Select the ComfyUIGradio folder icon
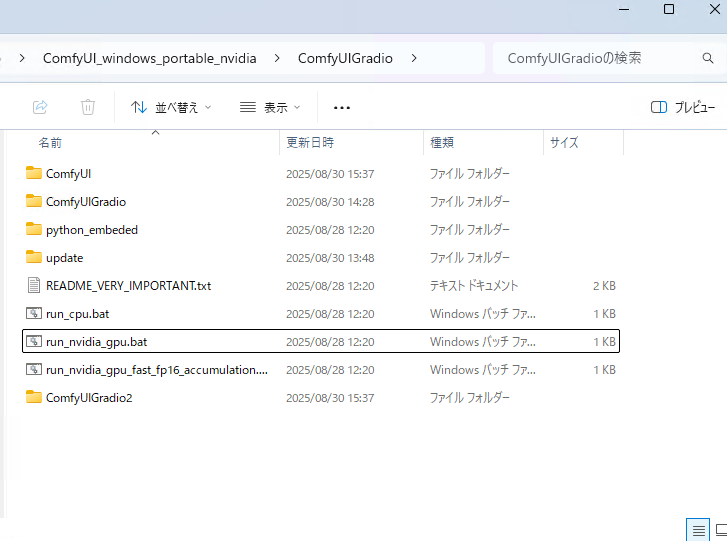727x541 pixels. click(x=33, y=201)
